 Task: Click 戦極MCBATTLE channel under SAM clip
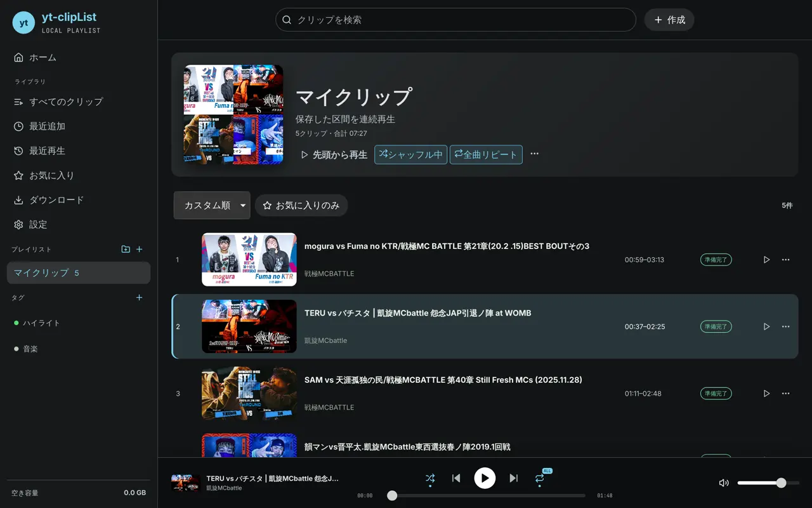tap(329, 407)
